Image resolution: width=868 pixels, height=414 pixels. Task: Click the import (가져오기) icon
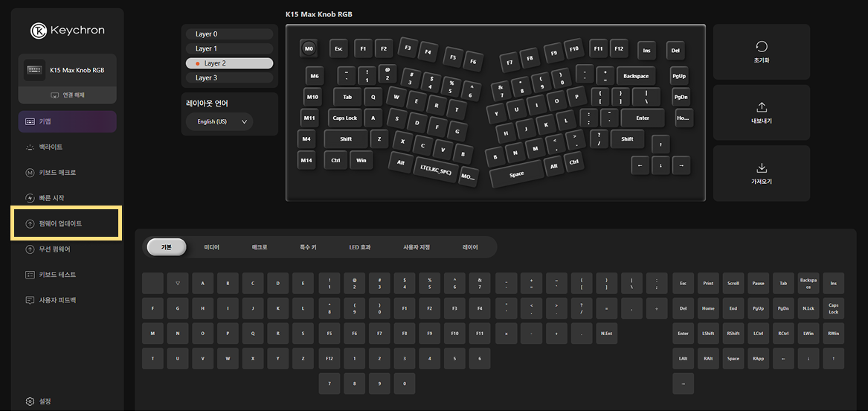761,168
